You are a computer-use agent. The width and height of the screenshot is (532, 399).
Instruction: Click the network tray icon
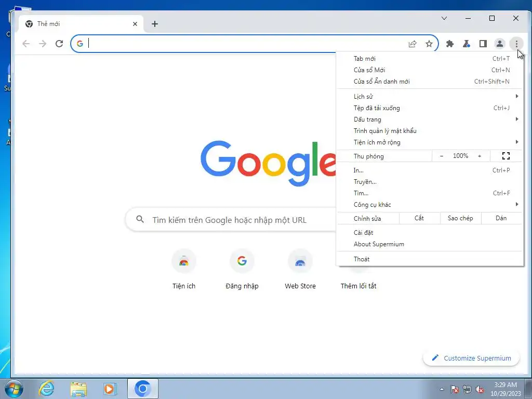[x=467, y=389]
